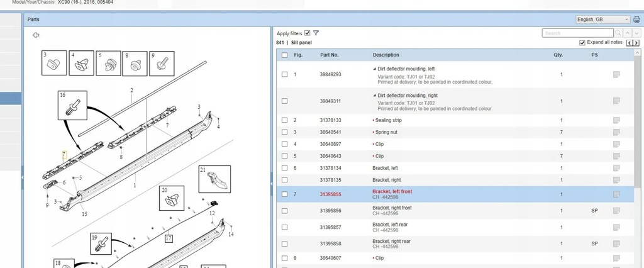This screenshot has height=268, width=644.
Task: Click the note icon for Spring nut row
Action: coord(616,132)
